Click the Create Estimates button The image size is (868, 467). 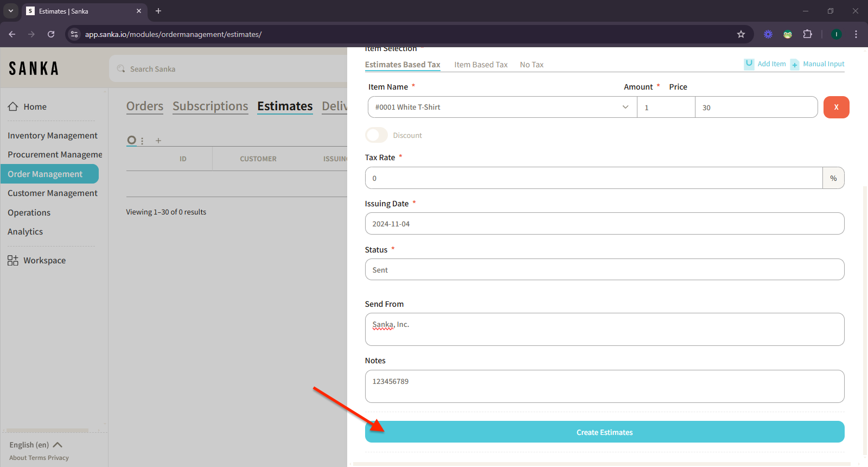click(604, 432)
